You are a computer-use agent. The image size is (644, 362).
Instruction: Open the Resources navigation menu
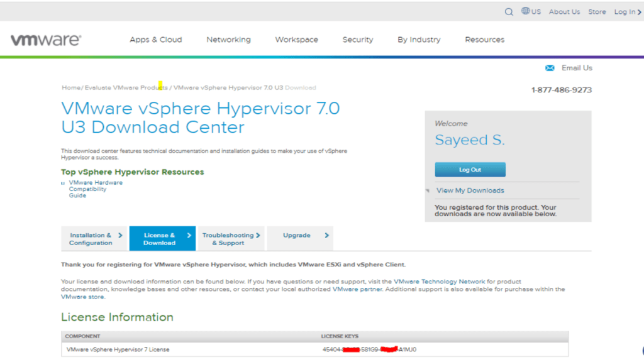[484, 39]
